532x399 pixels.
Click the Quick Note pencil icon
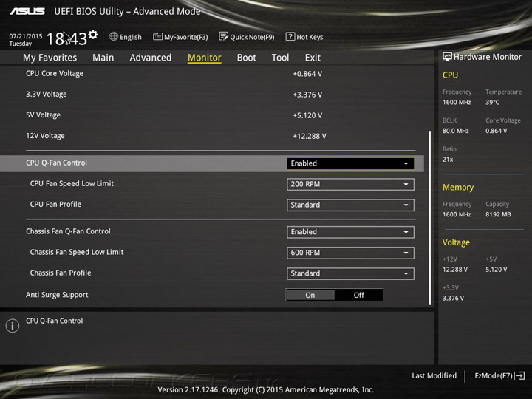223,36
